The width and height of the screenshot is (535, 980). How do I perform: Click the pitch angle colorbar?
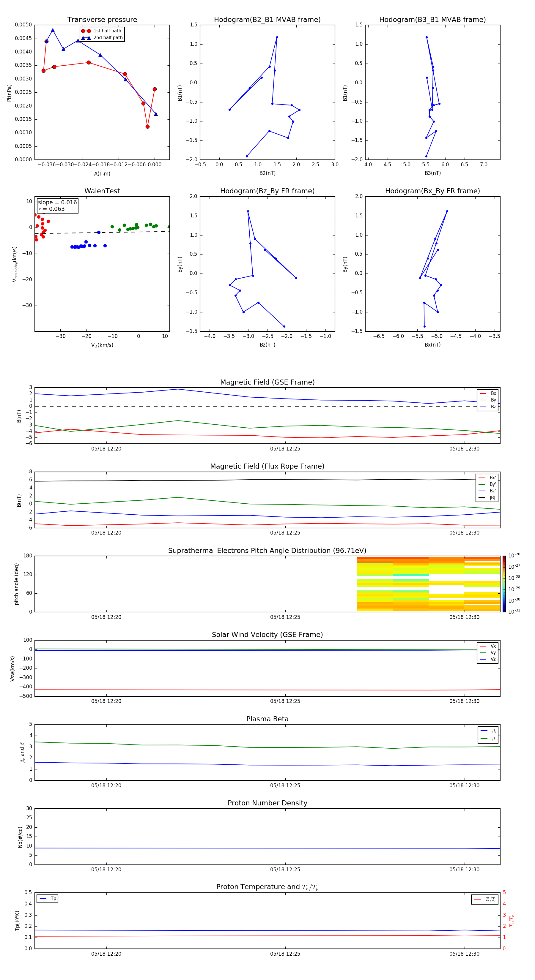[504, 584]
